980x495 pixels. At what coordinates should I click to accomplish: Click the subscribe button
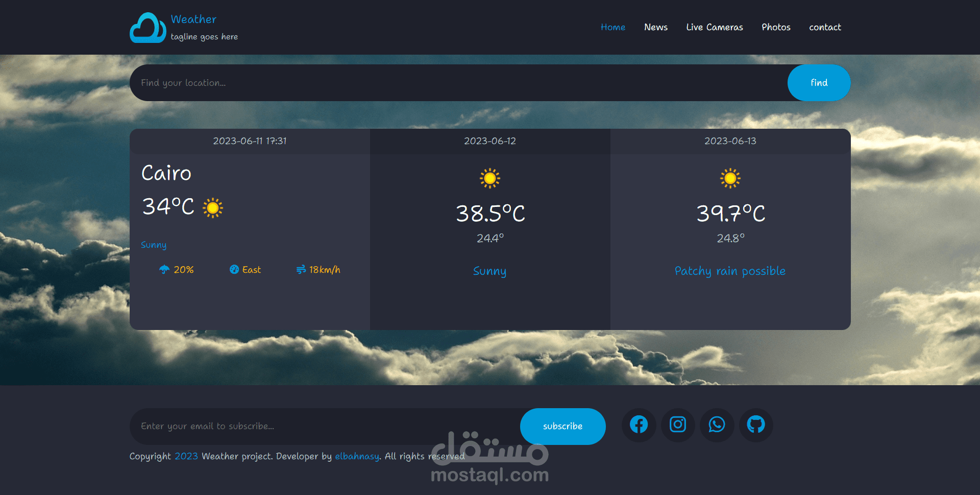point(562,426)
